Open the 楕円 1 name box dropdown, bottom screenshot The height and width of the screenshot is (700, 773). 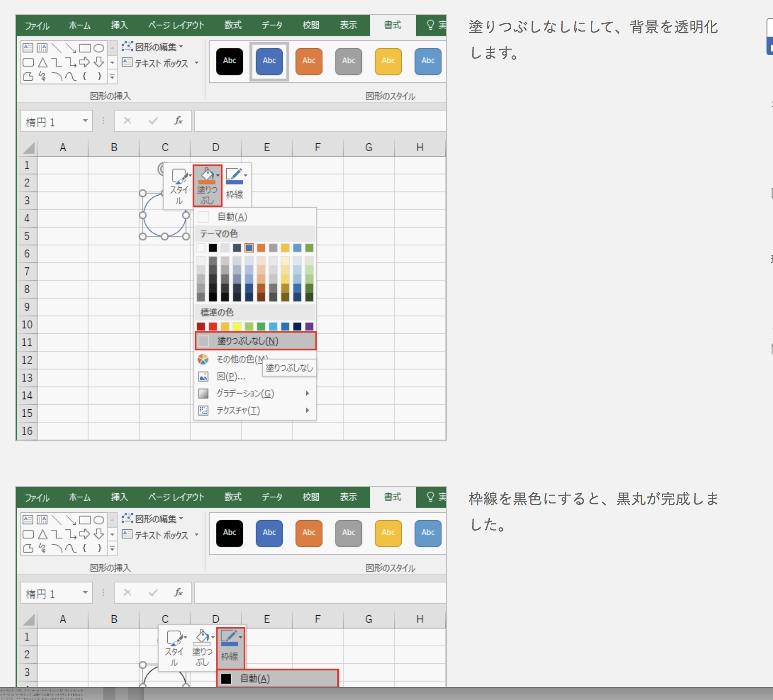(85, 593)
